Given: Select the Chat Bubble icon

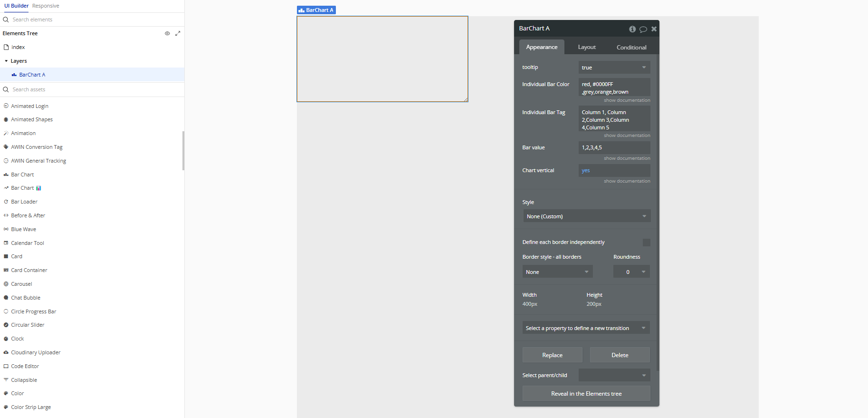Looking at the screenshot, I should pos(6,298).
